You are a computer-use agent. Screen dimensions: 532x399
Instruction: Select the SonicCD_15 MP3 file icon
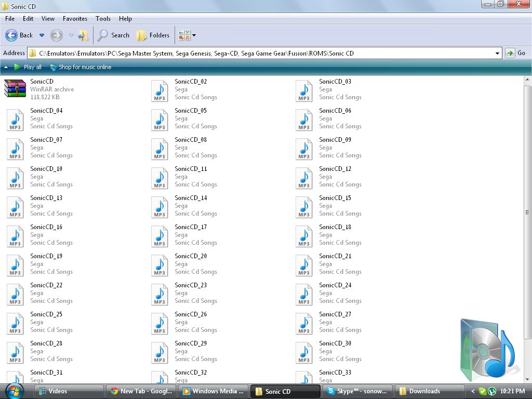click(x=304, y=207)
